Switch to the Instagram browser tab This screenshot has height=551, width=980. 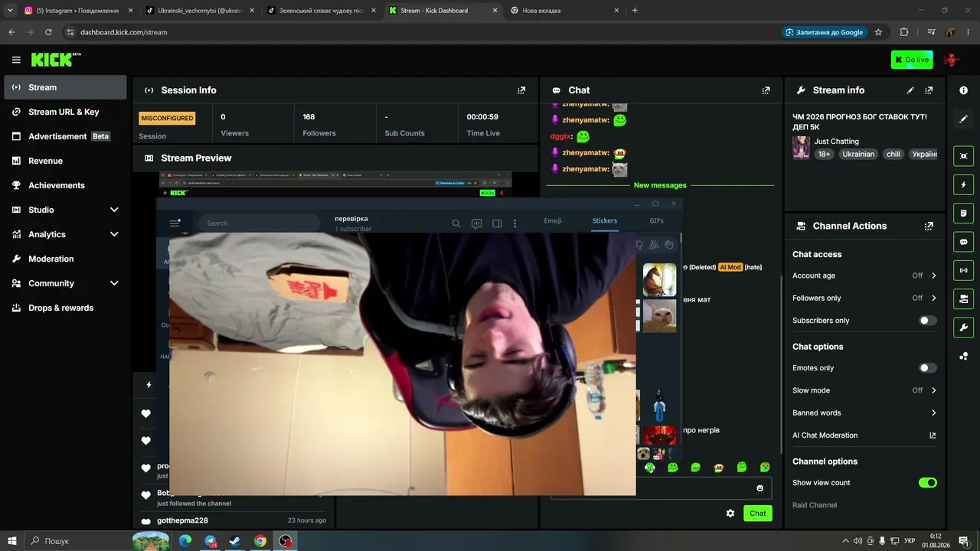click(77, 11)
